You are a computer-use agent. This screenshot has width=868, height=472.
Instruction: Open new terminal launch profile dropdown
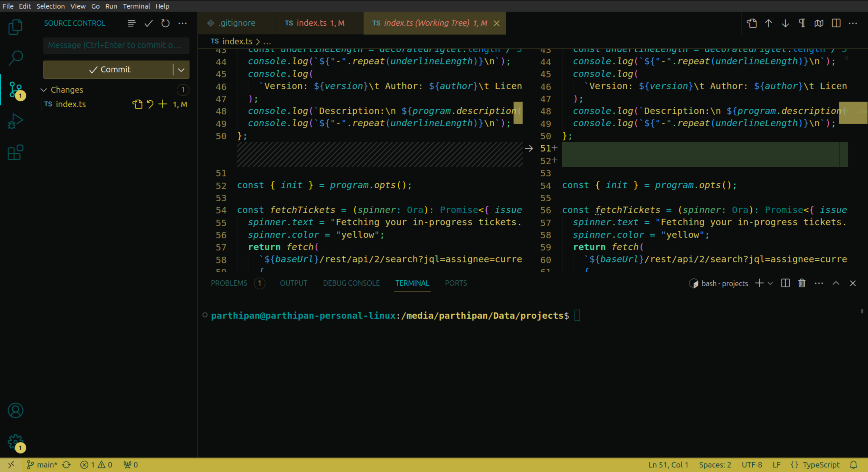tap(770, 284)
